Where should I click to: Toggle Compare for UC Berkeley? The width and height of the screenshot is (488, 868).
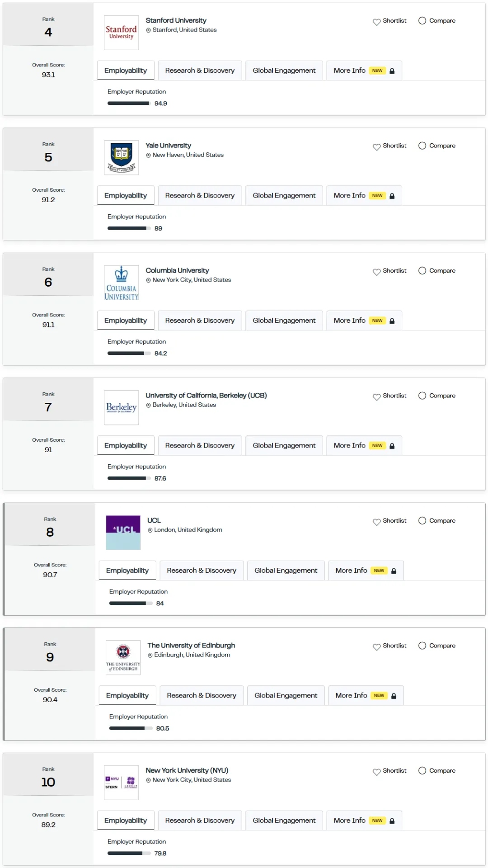422,396
